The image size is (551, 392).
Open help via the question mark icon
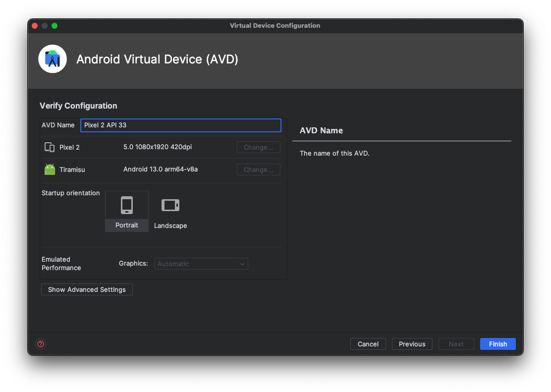(41, 344)
